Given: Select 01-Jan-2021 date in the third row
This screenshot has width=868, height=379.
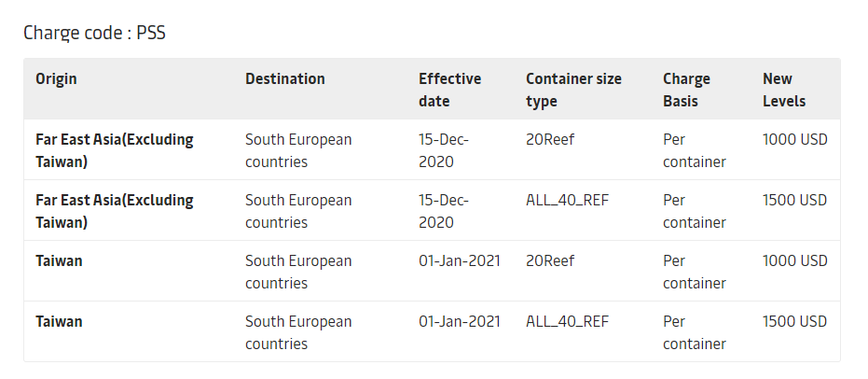Looking at the screenshot, I should coord(460,261).
